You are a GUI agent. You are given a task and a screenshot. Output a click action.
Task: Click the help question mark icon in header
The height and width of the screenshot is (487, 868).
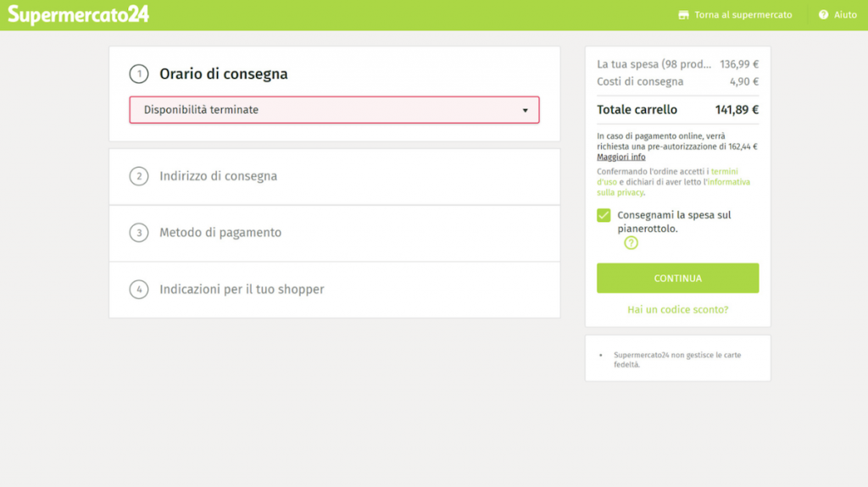(823, 15)
